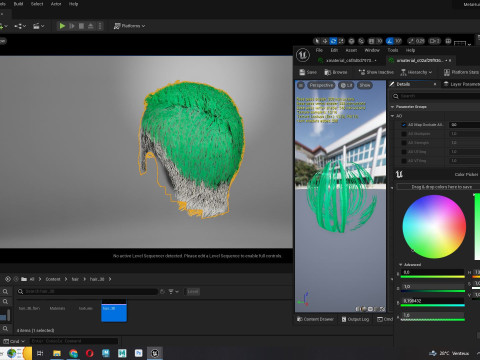Close the Details tab
480x360 pixels.
435,84
